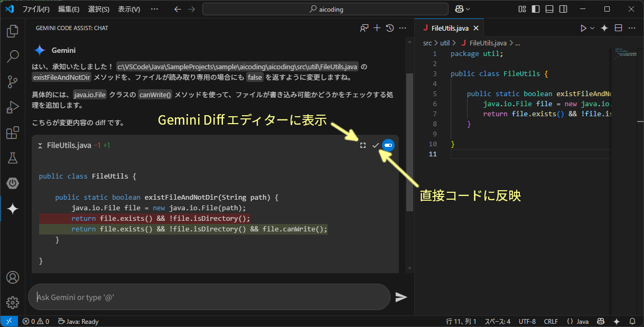The image size is (644, 327).
Task: Open the util breadcrumb above the editor
Action: [444, 43]
